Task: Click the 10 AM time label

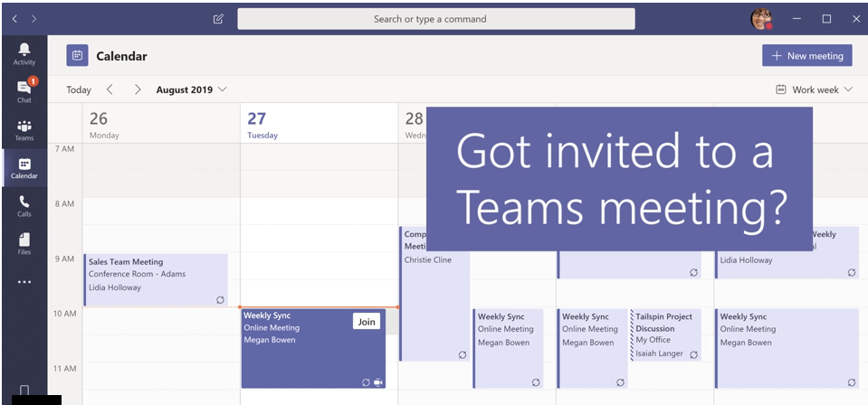Action: click(64, 314)
